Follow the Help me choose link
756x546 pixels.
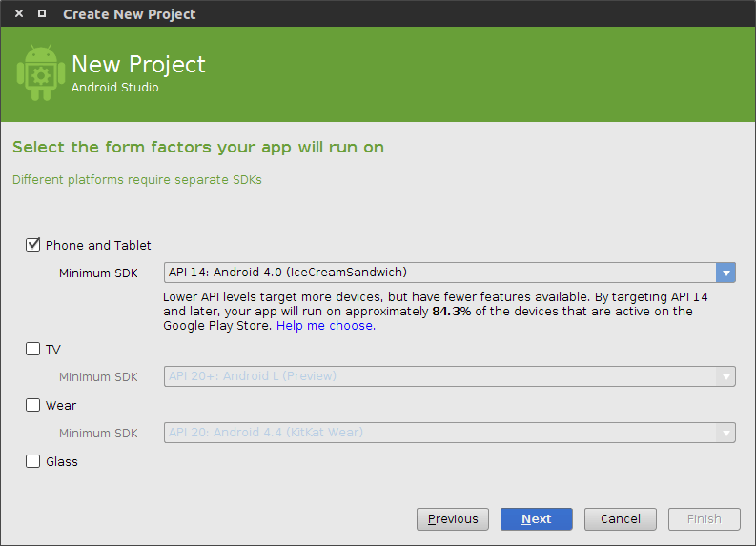click(x=326, y=326)
